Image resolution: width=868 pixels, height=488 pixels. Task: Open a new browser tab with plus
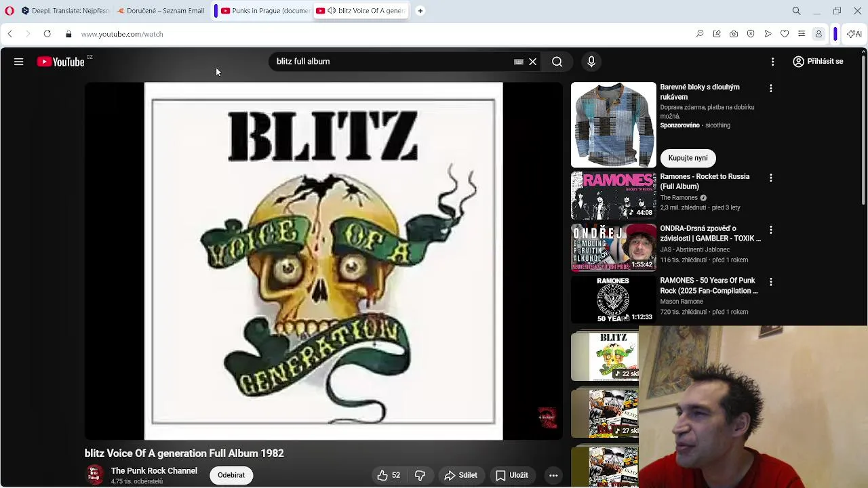coord(420,11)
